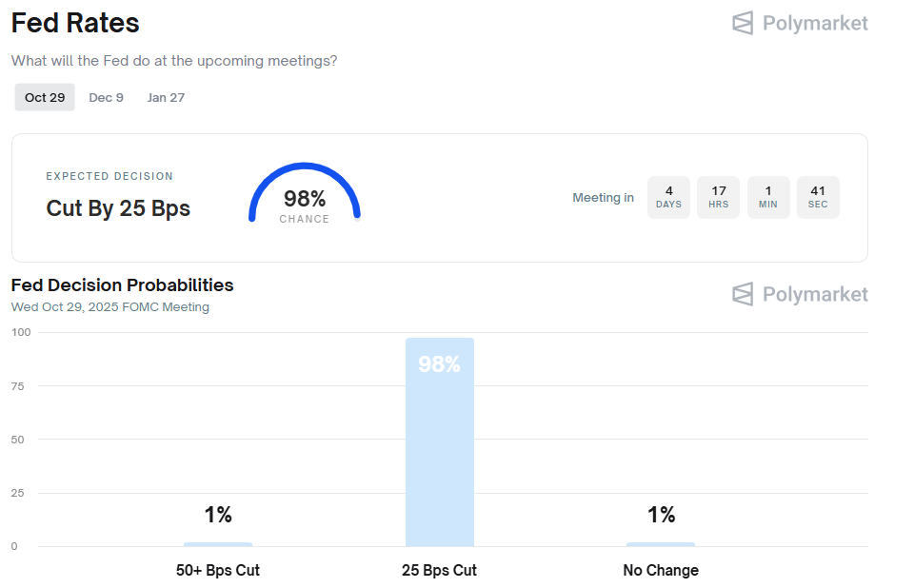Open the Jan 27 meeting tab
Image resolution: width=914 pixels, height=588 pixels.
pos(166,97)
